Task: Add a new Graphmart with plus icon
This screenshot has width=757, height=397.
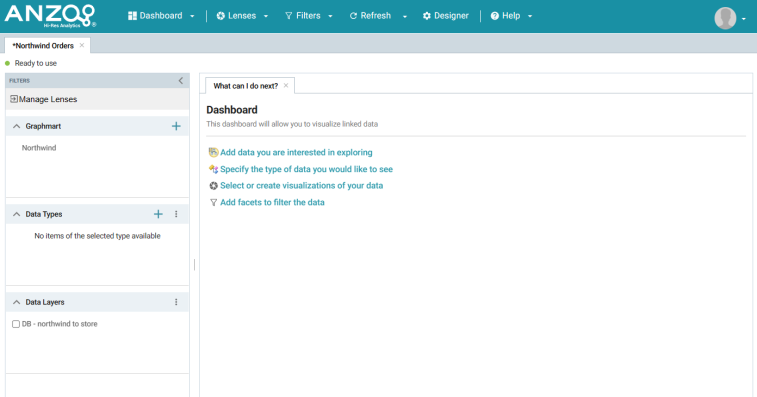Action: [x=176, y=126]
